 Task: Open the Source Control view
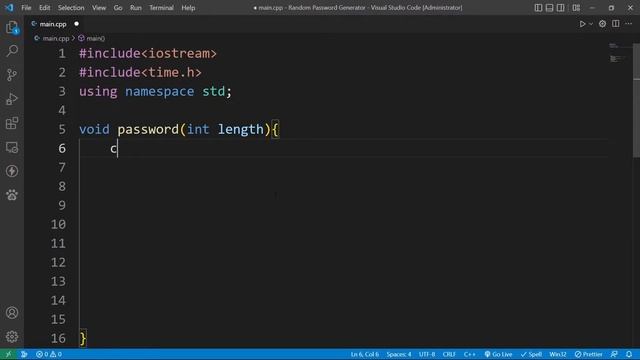click(12, 75)
